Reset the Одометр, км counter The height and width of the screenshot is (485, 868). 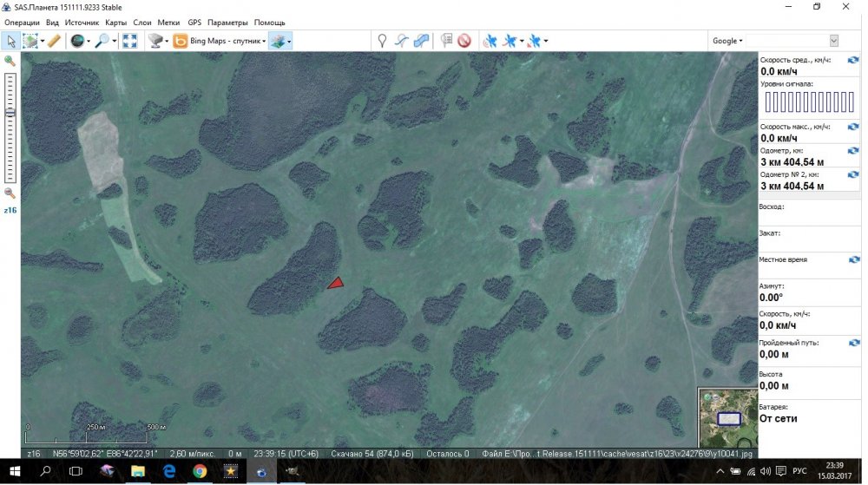pos(852,152)
